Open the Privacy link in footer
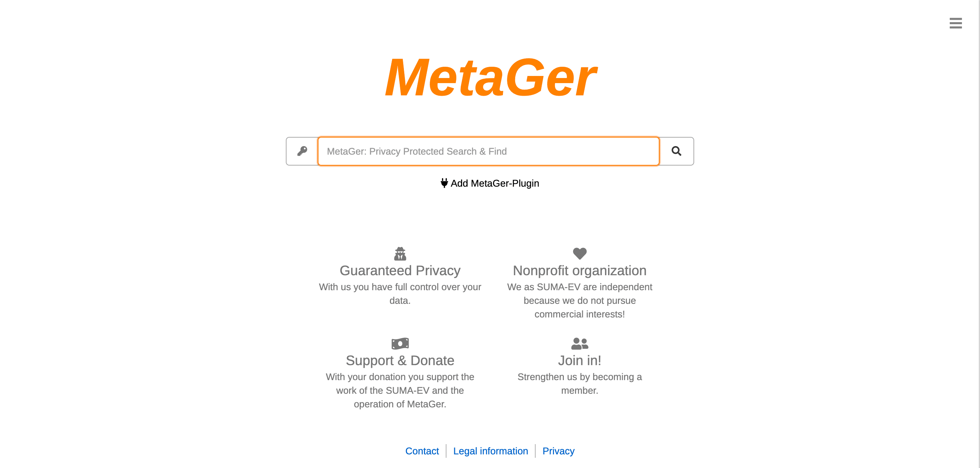Viewport: 980px width, 468px height. point(559,451)
